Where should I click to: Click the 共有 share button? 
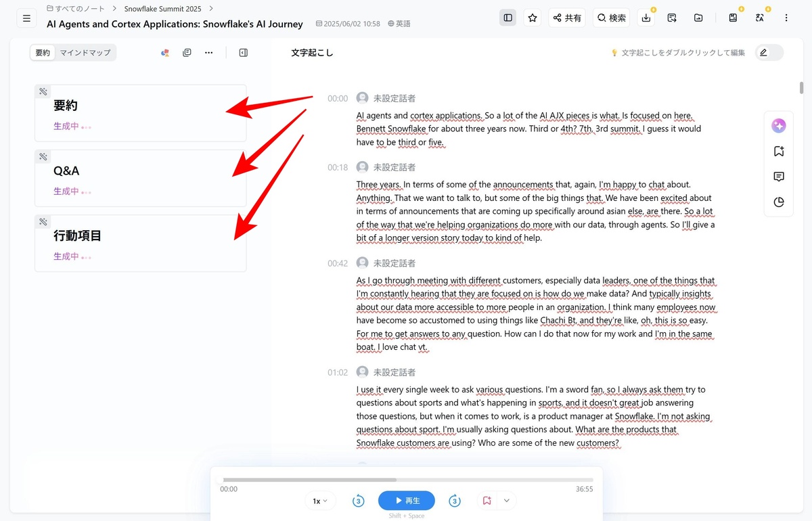[x=566, y=18]
